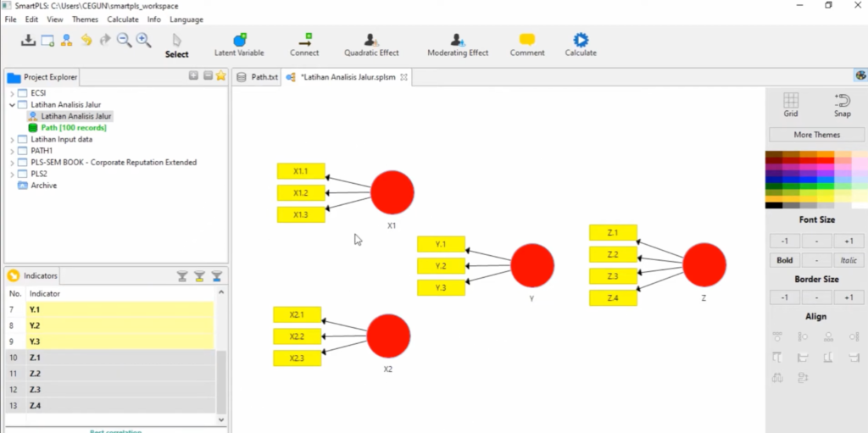Increase border size with +1 button

coord(849,298)
